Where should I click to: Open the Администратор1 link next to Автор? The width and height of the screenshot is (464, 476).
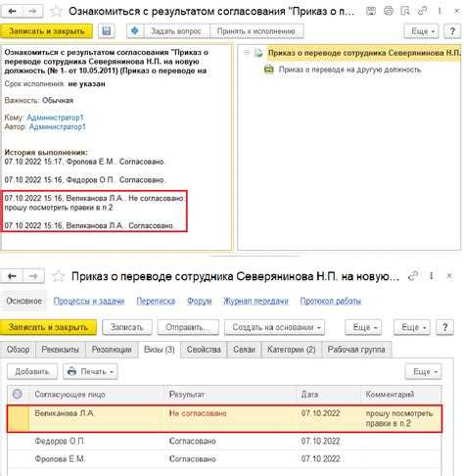pyautogui.click(x=58, y=126)
